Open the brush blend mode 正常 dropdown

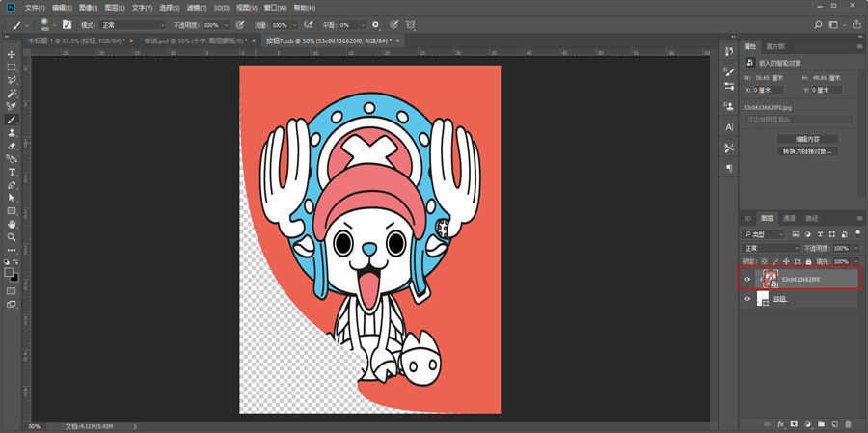pos(132,25)
